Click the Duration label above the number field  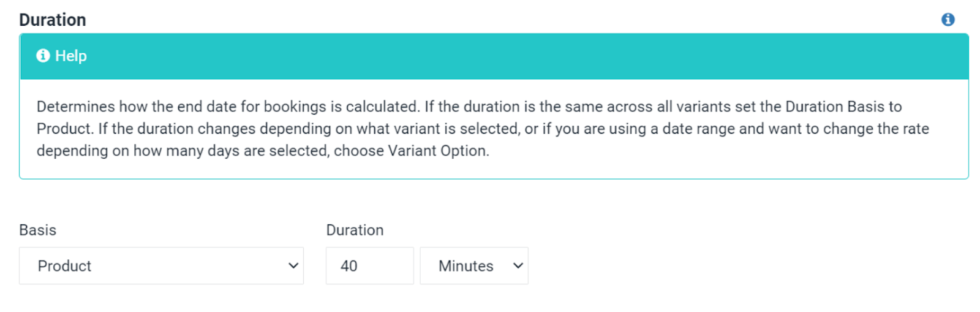(x=355, y=230)
